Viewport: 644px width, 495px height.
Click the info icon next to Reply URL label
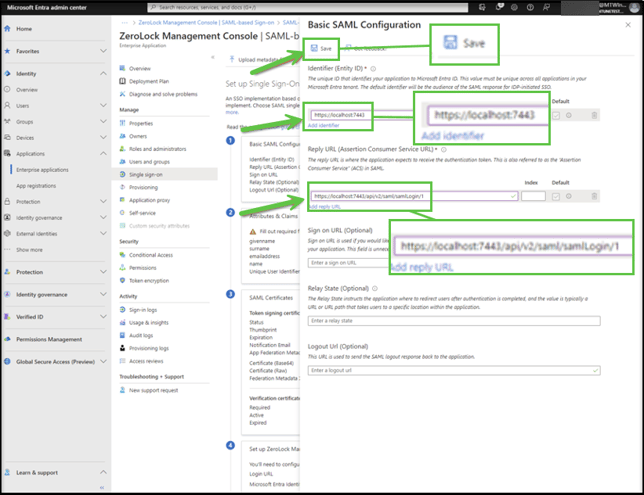(x=444, y=150)
